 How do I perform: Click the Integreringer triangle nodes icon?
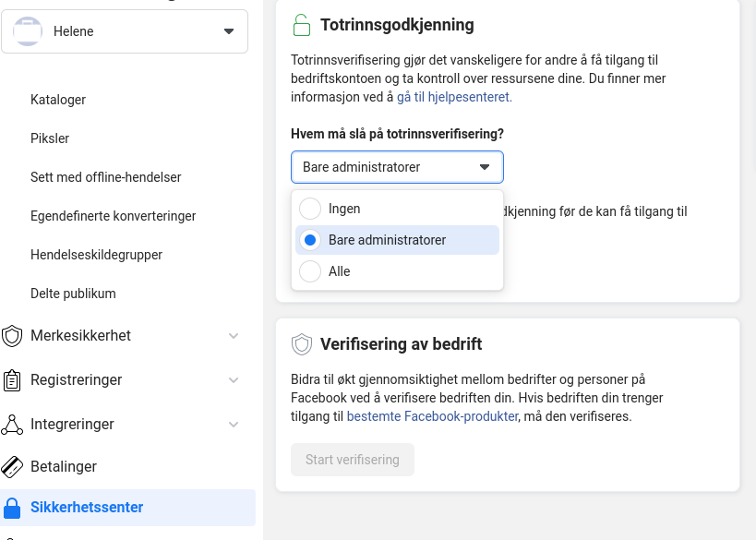12,425
